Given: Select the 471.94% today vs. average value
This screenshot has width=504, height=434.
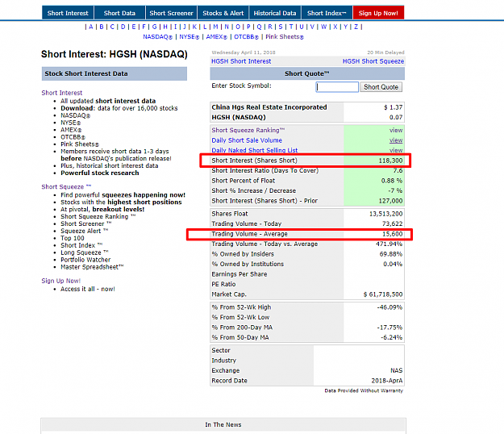Looking at the screenshot, I should pos(389,244).
